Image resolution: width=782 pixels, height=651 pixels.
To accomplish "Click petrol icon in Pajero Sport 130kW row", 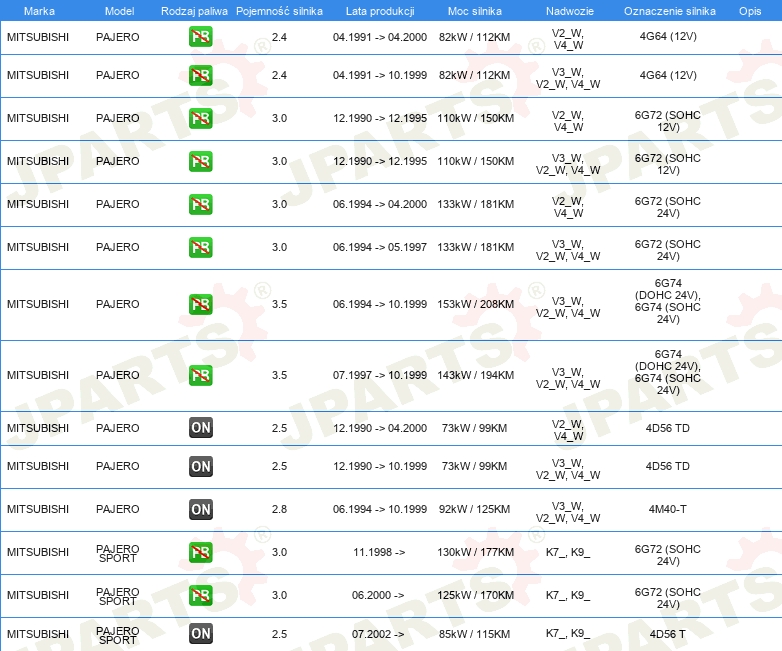I will [x=200, y=552].
